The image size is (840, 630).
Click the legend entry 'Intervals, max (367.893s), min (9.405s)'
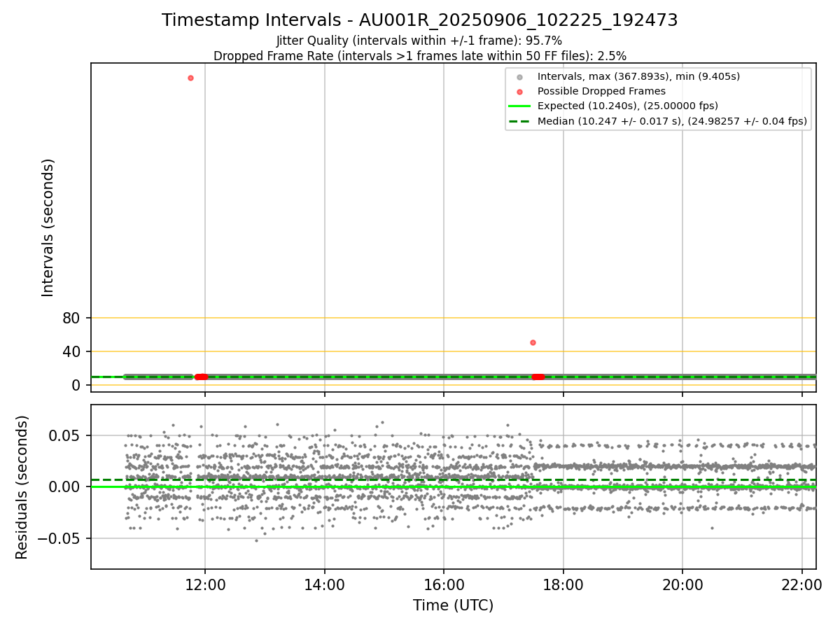click(x=638, y=76)
